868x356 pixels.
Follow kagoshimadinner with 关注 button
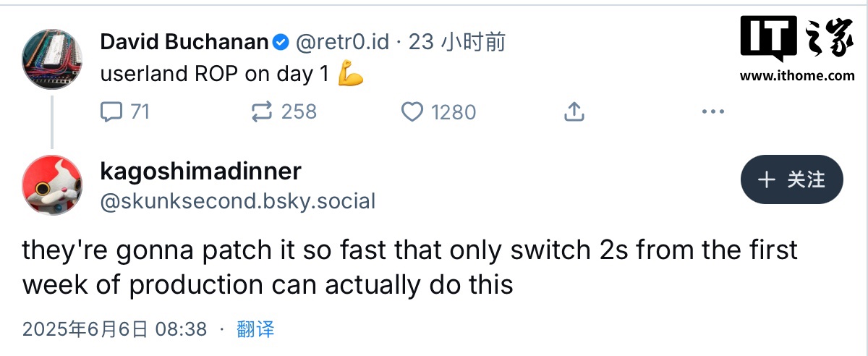click(x=791, y=179)
